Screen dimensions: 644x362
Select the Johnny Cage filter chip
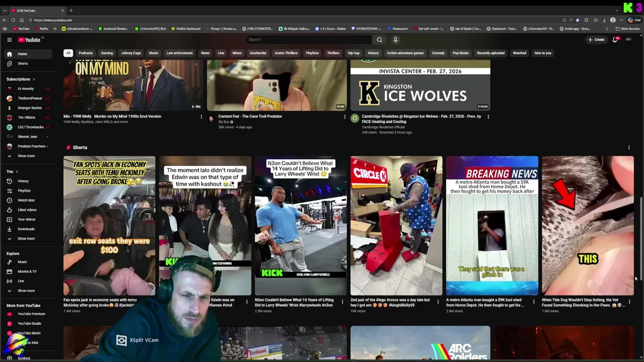(x=131, y=53)
